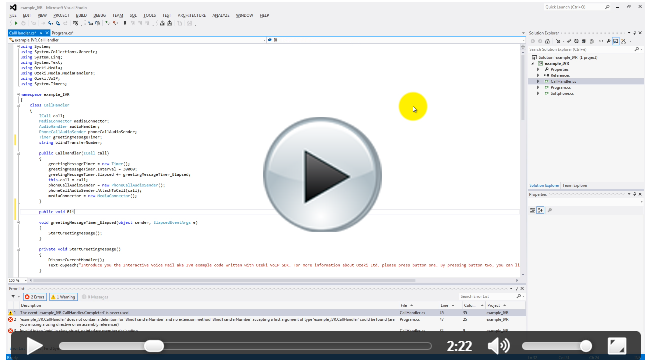Click Show All Files icon in Solution Explorer

tap(592, 41)
